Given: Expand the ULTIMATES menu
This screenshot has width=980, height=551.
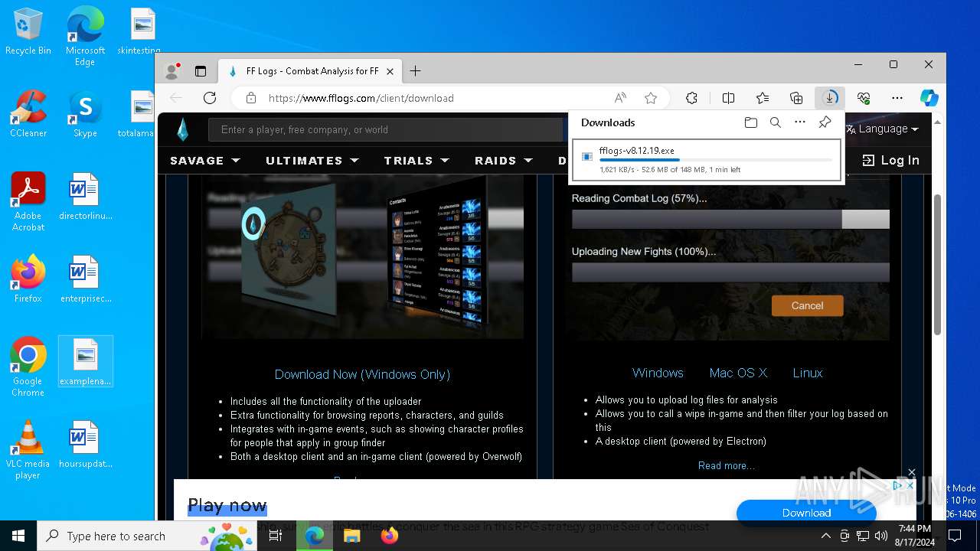Looking at the screenshot, I should [x=312, y=161].
